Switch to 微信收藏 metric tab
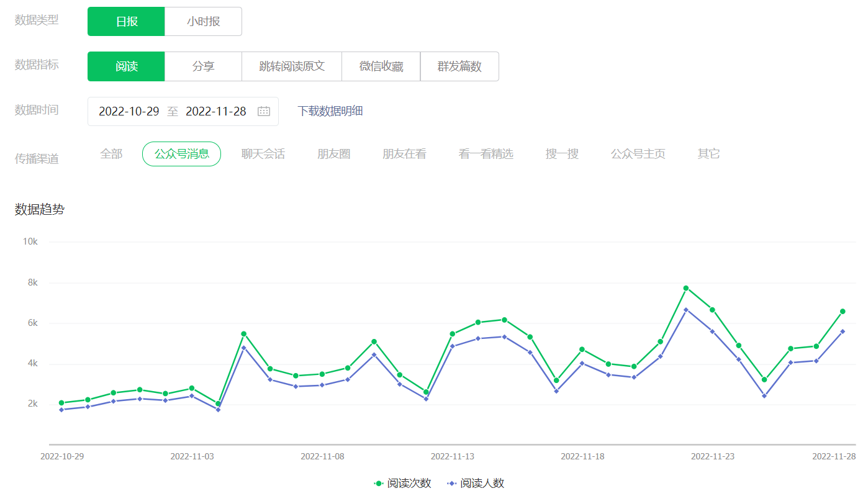This screenshot has height=496, width=868. [381, 66]
